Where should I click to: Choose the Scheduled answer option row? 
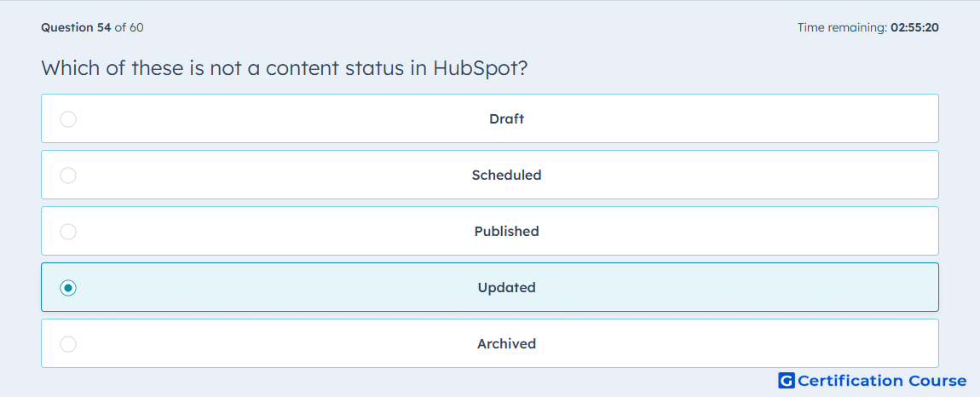tap(490, 175)
